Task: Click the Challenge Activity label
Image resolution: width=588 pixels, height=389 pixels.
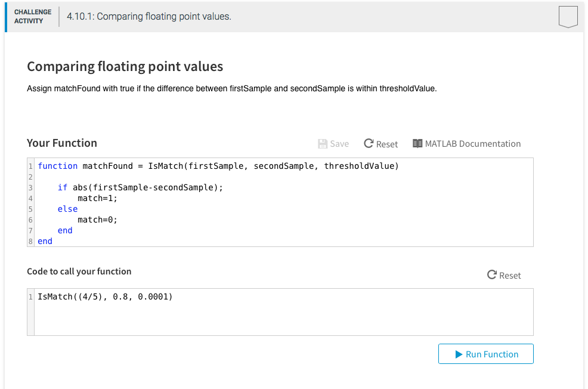Action: click(x=33, y=16)
